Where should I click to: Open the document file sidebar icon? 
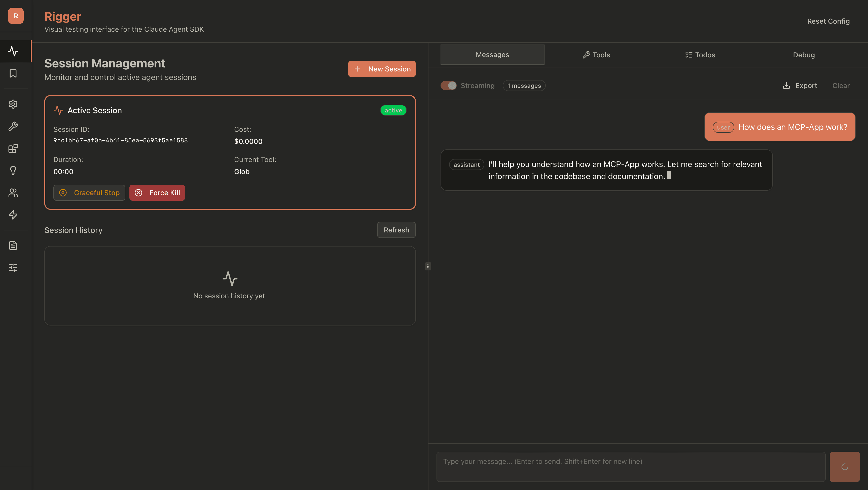[x=13, y=246]
